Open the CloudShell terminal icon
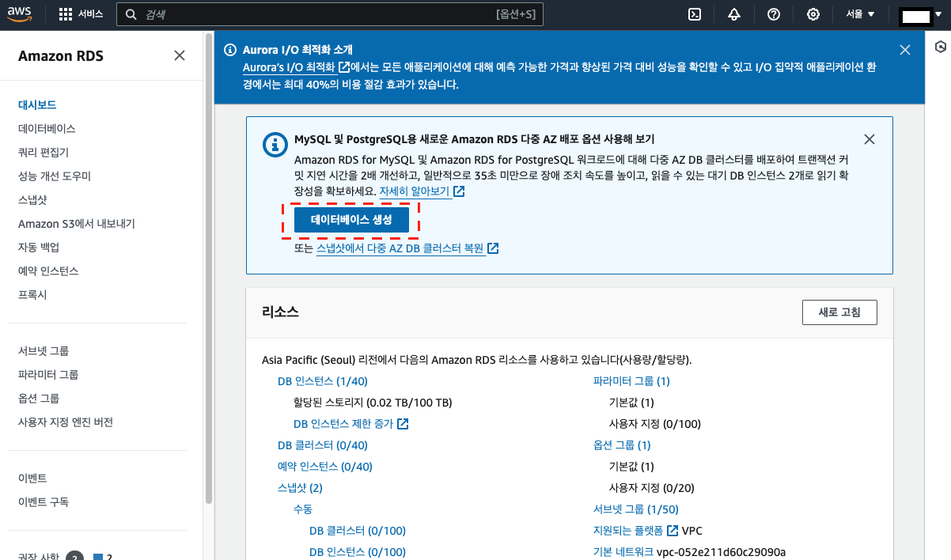 pyautogui.click(x=695, y=14)
